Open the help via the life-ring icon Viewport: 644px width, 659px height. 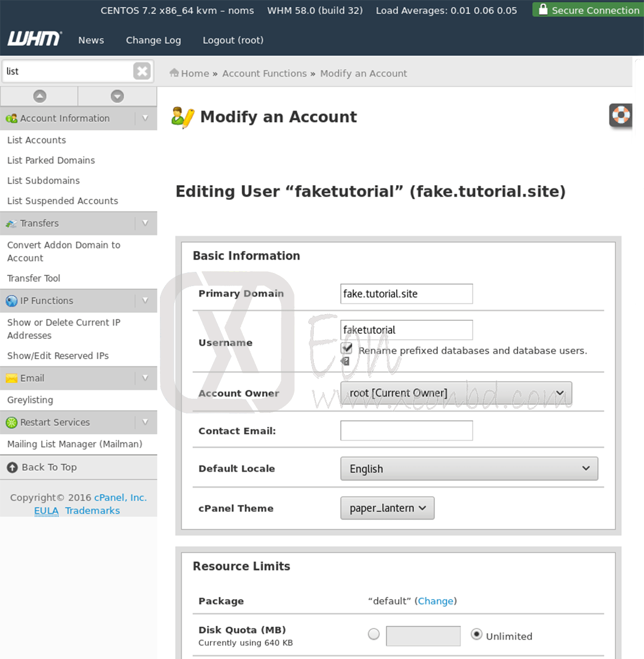[620, 116]
